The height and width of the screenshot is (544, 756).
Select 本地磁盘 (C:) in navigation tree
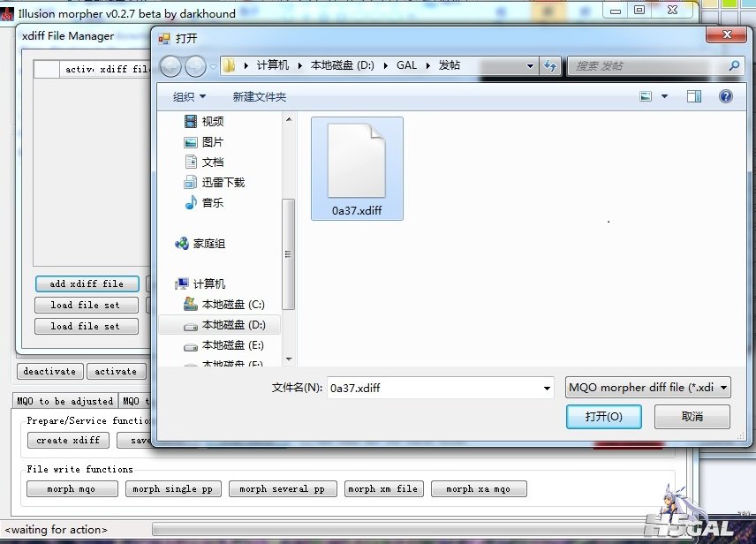232,305
